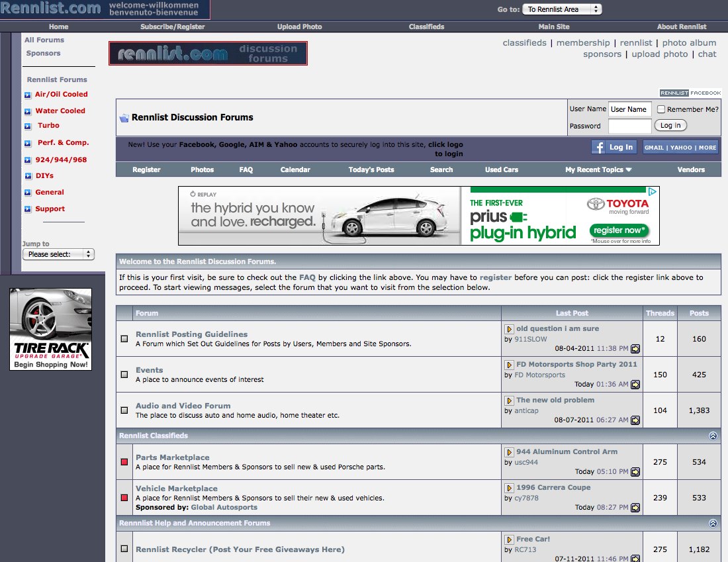Open Main Site in top menu

tap(553, 27)
